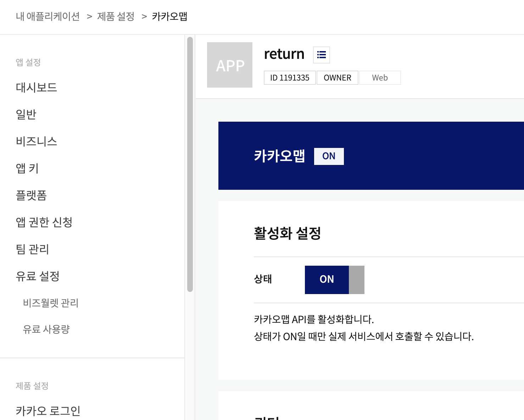Open the 비즈니스 menu item
This screenshot has height=420, width=524.
click(37, 141)
